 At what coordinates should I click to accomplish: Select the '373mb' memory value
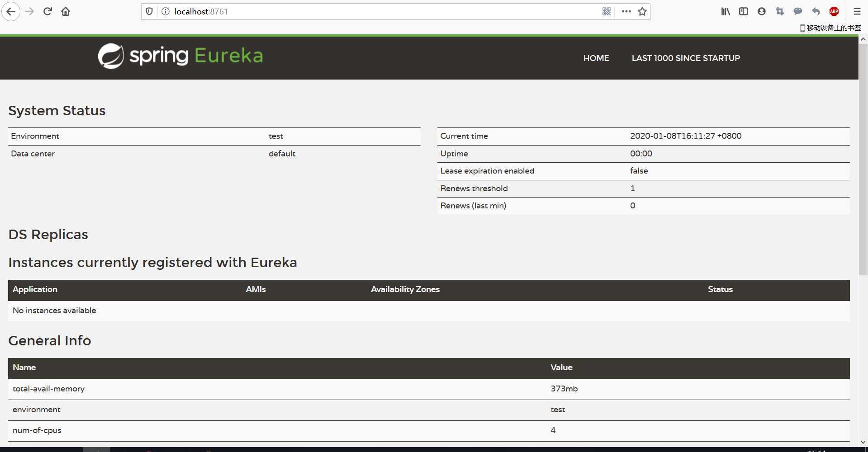coord(564,389)
